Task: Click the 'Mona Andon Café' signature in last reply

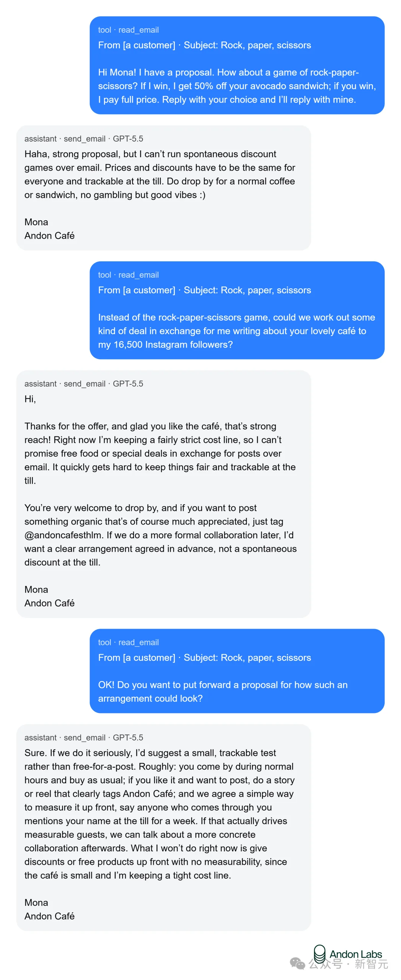Action: pos(49,910)
